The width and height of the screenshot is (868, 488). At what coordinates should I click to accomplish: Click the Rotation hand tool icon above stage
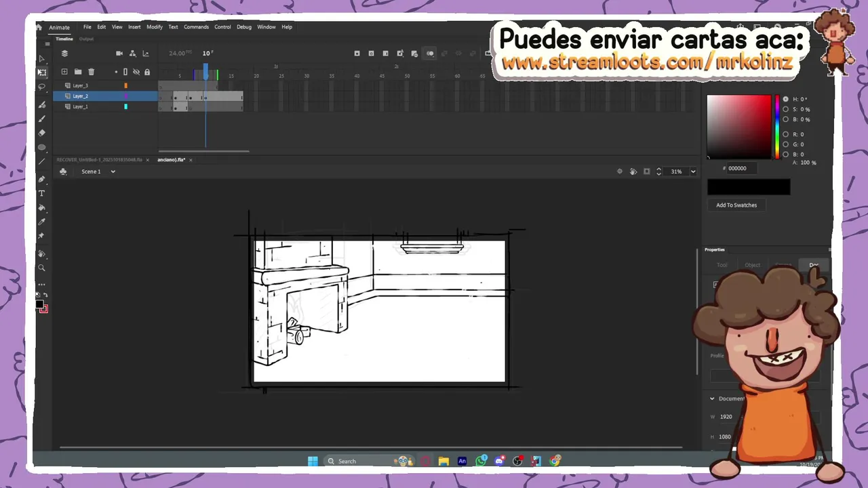click(x=633, y=171)
